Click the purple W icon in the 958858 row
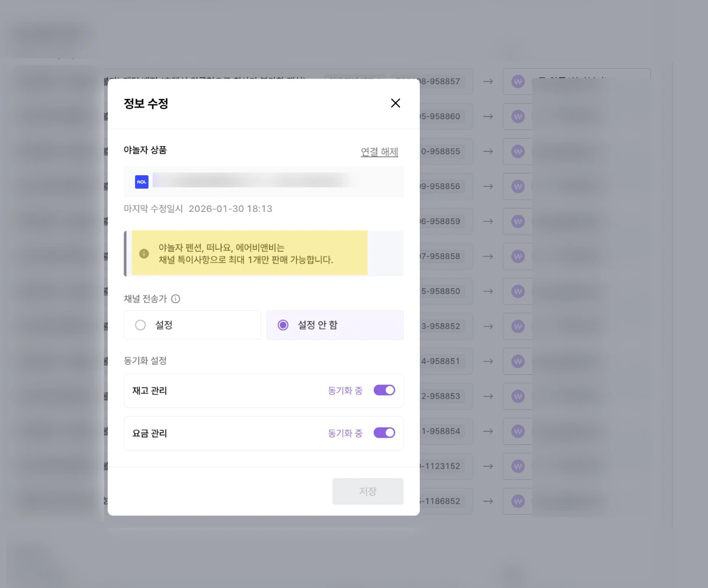The image size is (708, 588). tap(518, 256)
